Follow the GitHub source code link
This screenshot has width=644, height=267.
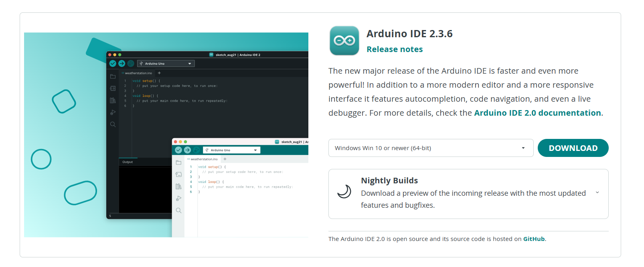pyautogui.click(x=533, y=239)
